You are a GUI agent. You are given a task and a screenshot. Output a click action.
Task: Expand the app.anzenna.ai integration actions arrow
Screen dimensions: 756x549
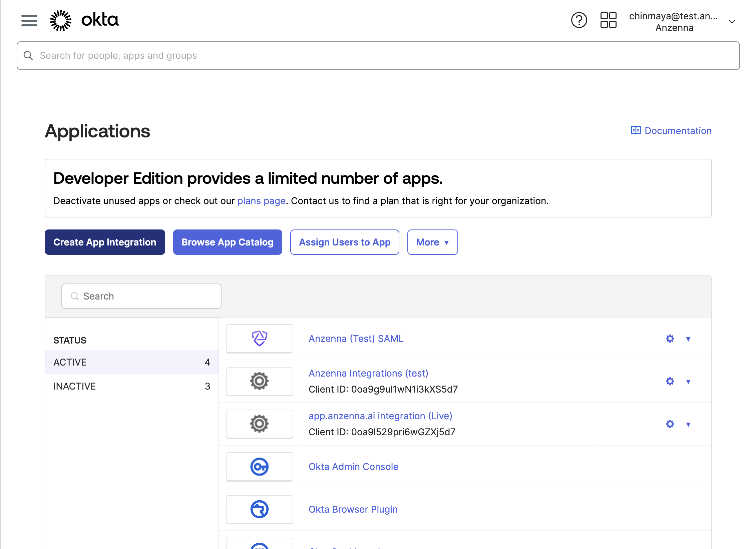(688, 425)
